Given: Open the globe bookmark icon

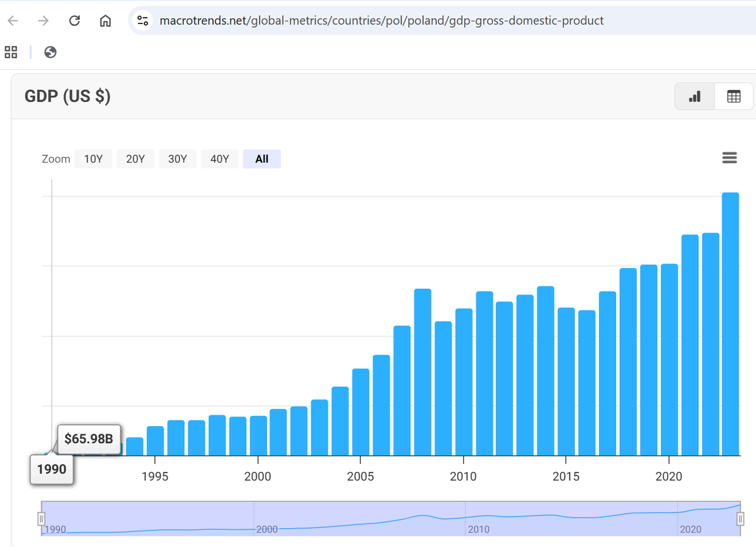Looking at the screenshot, I should [51, 52].
